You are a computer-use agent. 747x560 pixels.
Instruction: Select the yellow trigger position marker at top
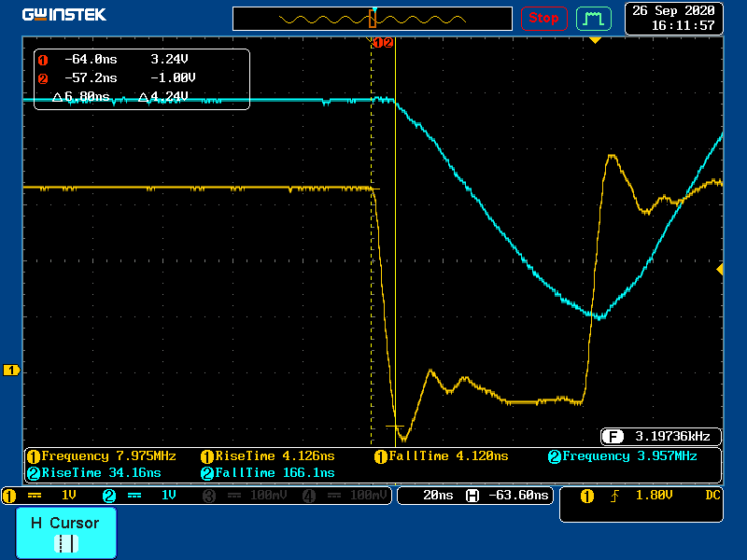click(x=594, y=40)
